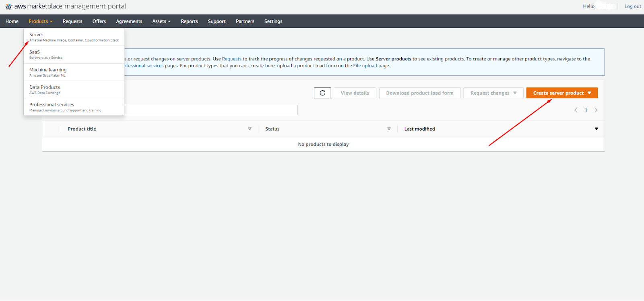The width and height of the screenshot is (644, 301).
Task: Select Machine learning product type
Action: (74, 72)
